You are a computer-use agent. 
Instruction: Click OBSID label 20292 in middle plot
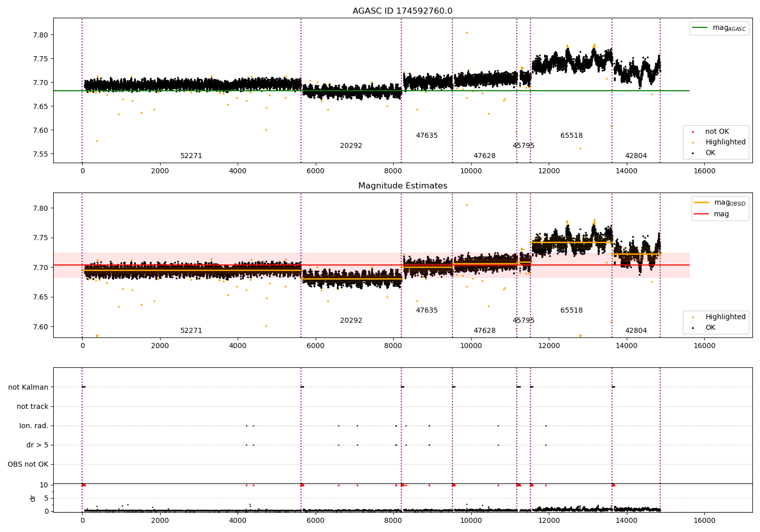click(x=351, y=321)
